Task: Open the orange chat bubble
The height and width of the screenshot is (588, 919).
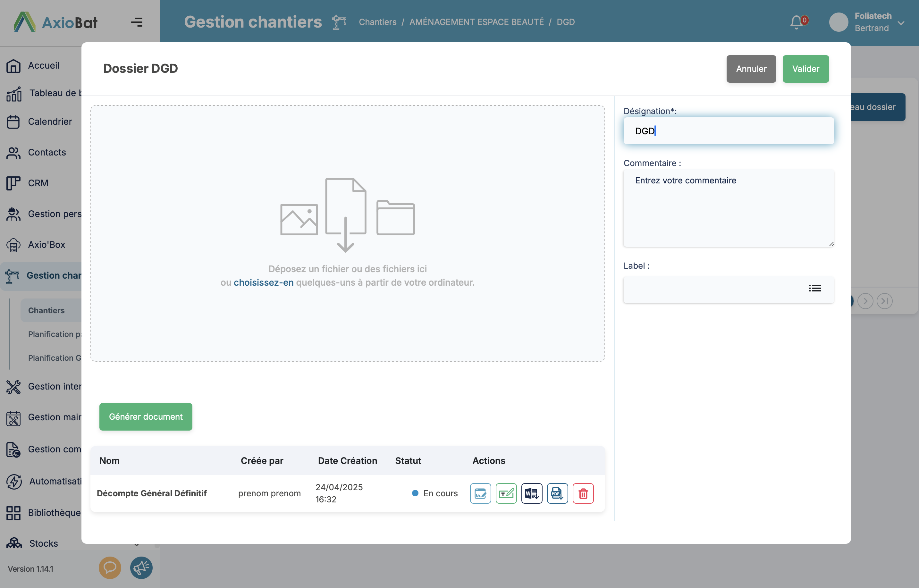Action: (x=110, y=568)
